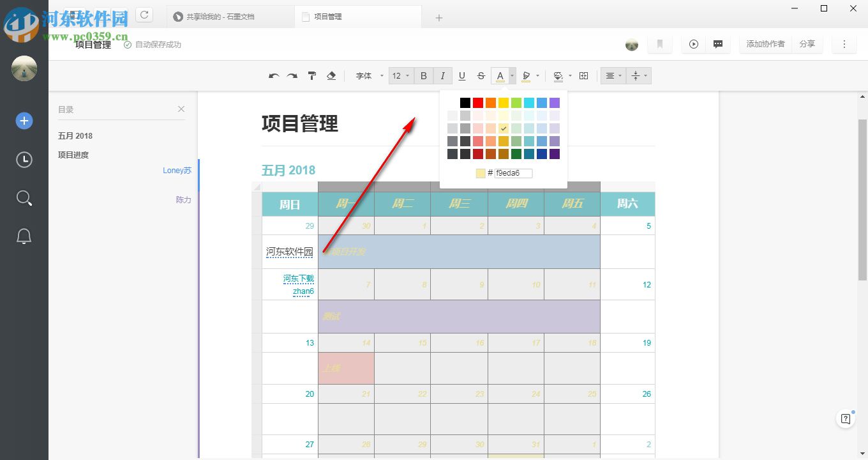Pick the dark green bottom-row swatch

(516, 154)
